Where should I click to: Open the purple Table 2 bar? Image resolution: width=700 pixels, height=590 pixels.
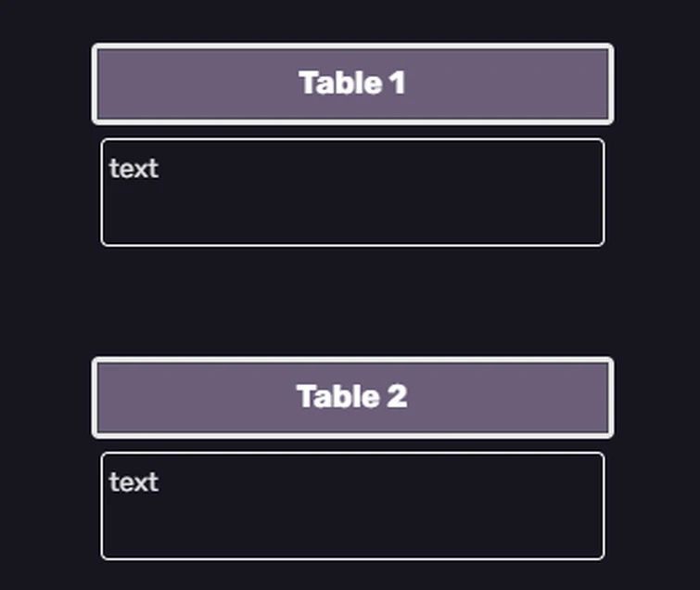click(352, 397)
